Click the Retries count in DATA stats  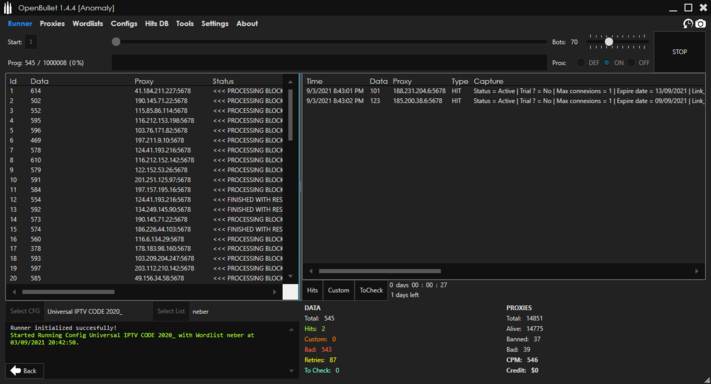pyautogui.click(x=333, y=360)
